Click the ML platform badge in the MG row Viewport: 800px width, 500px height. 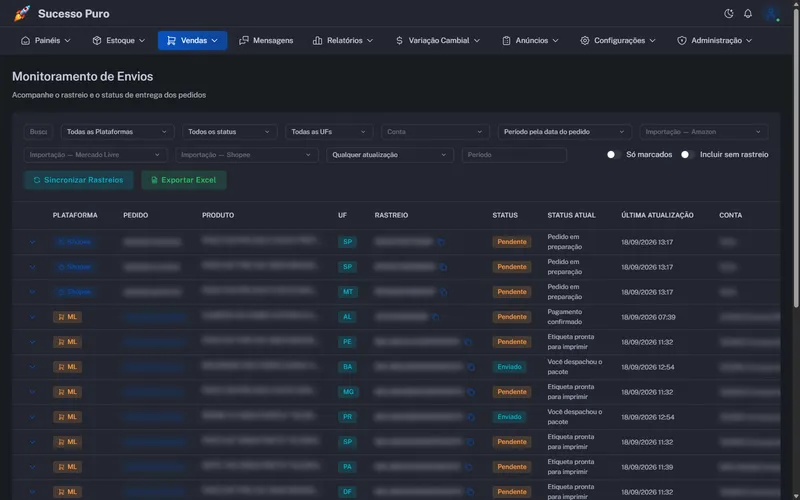click(67, 392)
